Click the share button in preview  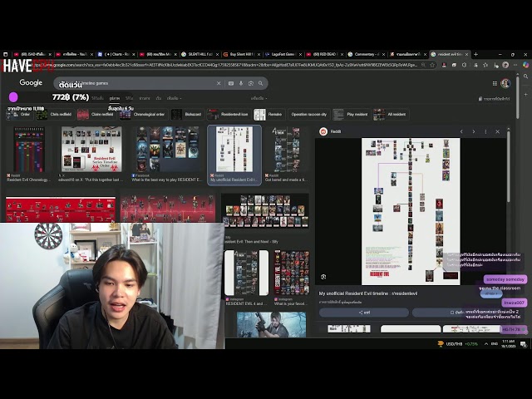[364, 313]
